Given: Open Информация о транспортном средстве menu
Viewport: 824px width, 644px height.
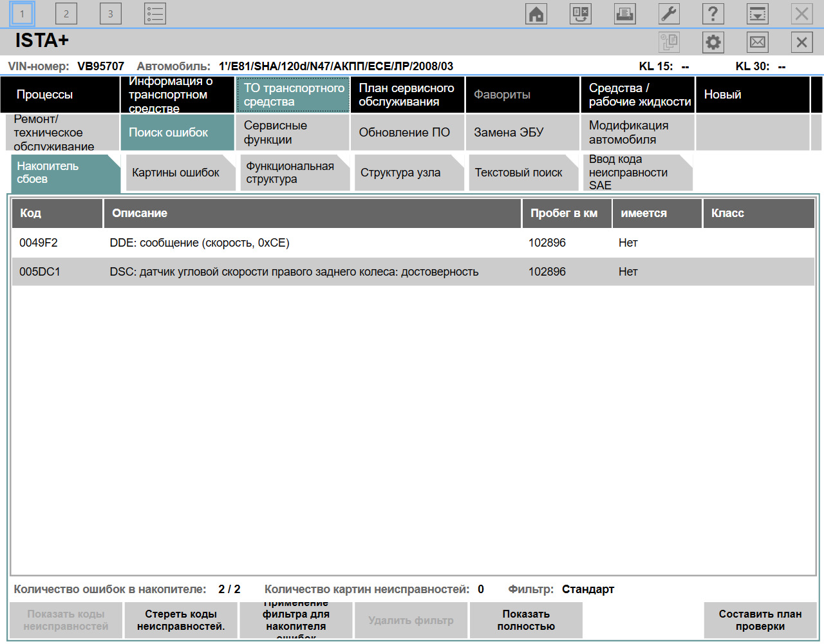Looking at the screenshot, I should tap(178, 95).
